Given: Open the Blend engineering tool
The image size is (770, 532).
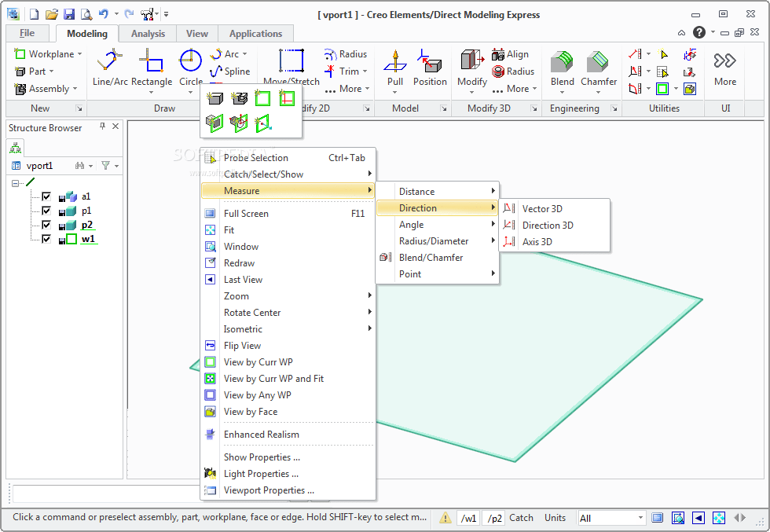Looking at the screenshot, I should (x=563, y=68).
